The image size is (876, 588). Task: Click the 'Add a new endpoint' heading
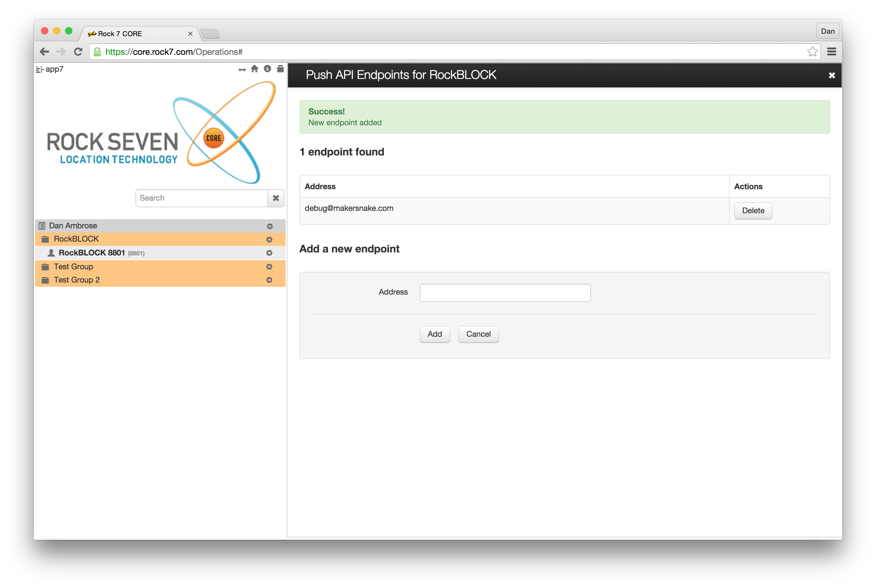pyautogui.click(x=349, y=249)
